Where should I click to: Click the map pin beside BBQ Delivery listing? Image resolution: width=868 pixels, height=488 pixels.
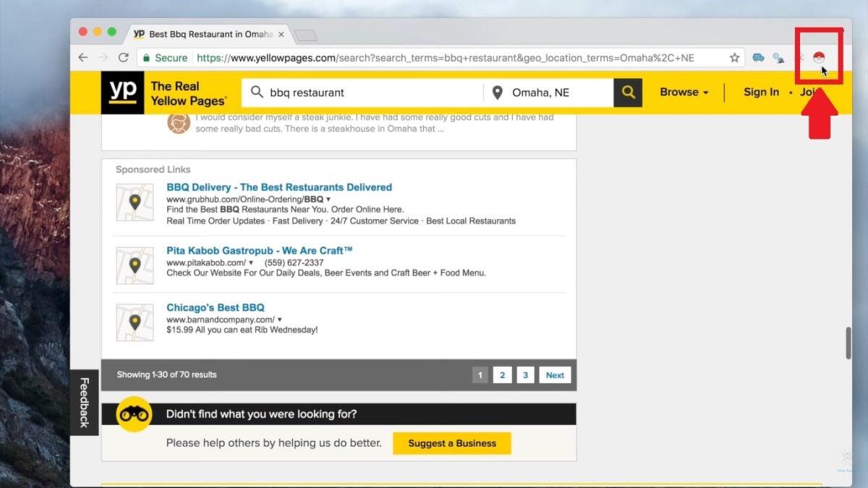(135, 202)
